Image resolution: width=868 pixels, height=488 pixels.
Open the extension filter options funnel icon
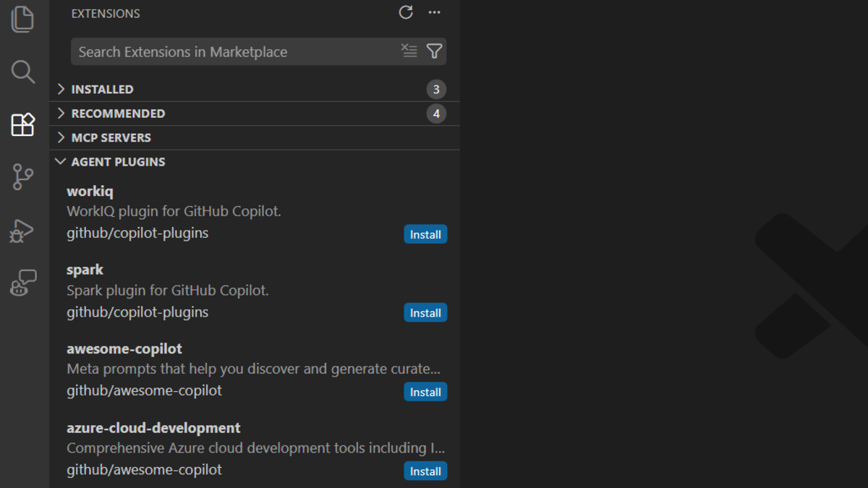point(434,51)
